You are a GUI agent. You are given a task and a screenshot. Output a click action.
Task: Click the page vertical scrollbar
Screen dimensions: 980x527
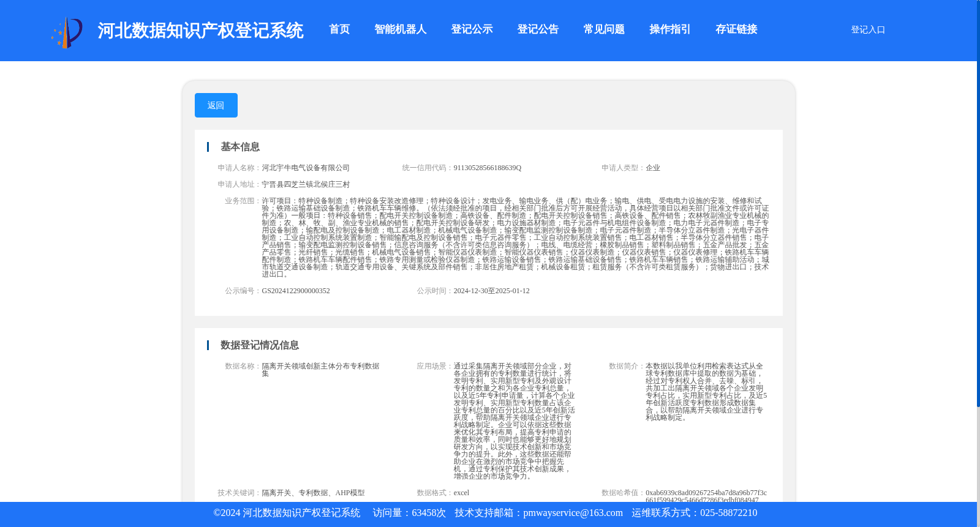978,203
